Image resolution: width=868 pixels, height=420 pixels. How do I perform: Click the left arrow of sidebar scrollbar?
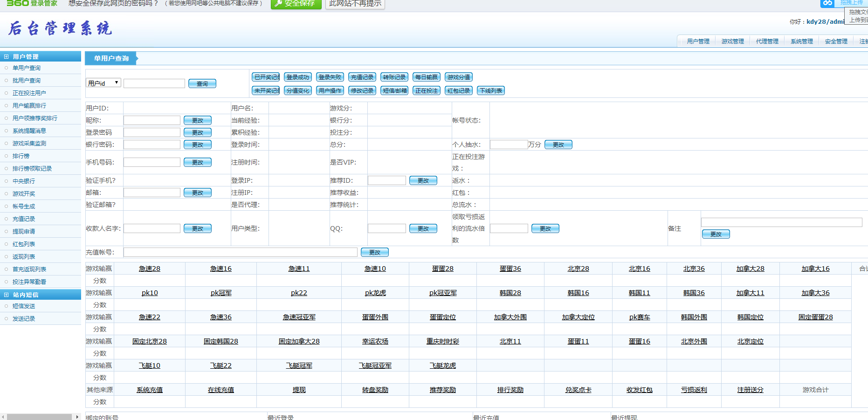[3, 417]
